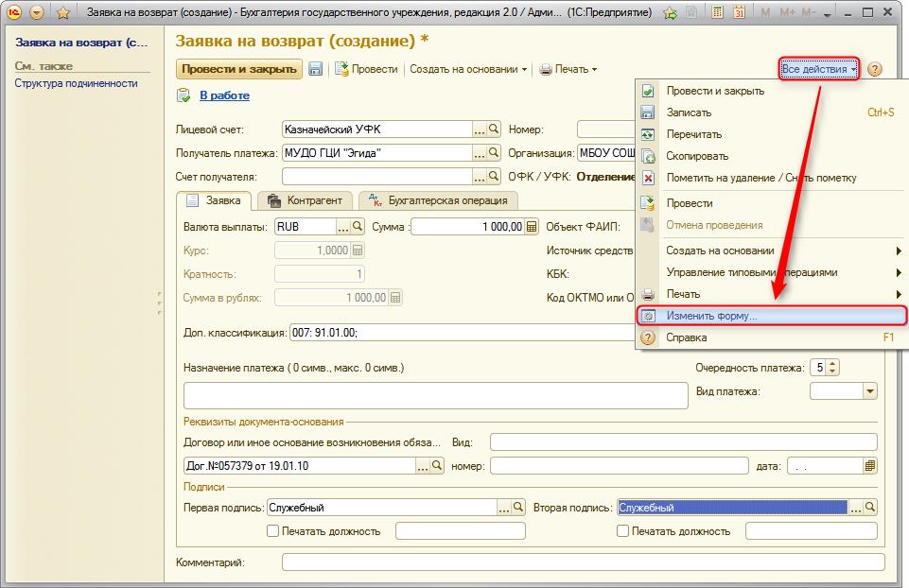Search Счет получателя with magnifier icon

pyautogui.click(x=494, y=176)
